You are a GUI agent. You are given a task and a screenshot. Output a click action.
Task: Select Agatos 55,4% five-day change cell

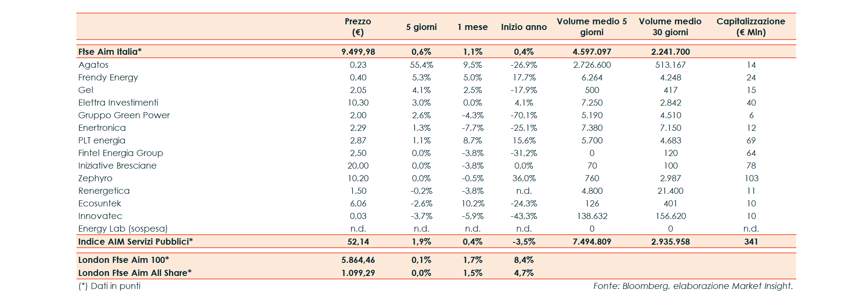click(x=421, y=65)
